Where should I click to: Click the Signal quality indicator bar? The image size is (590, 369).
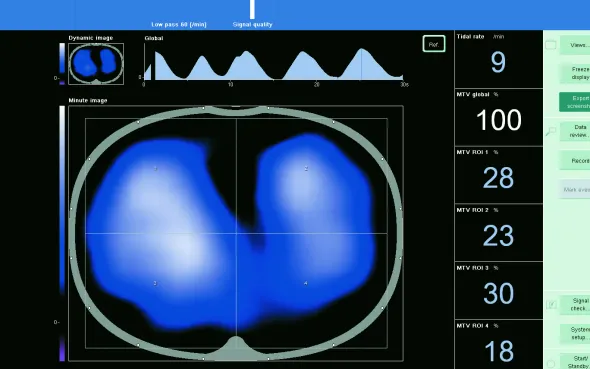[252, 9]
